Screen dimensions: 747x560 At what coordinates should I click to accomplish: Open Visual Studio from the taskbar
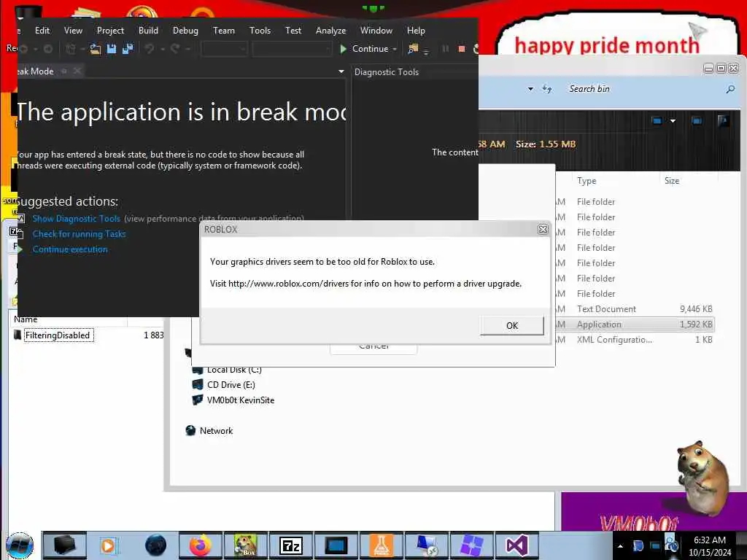coord(517,545)
